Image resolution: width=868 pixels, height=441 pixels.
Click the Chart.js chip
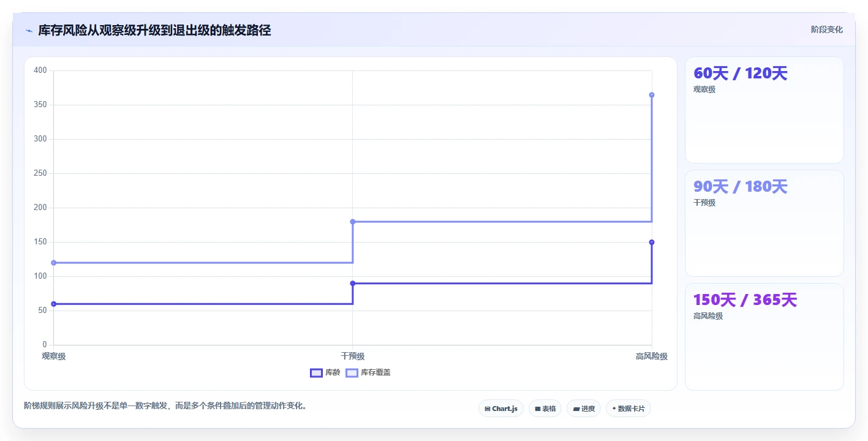coord(501,409)
